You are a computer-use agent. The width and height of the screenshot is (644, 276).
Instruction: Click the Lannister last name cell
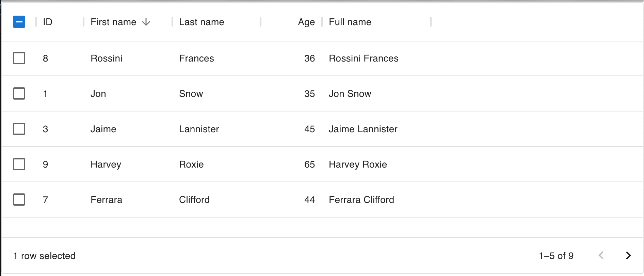coord(199,129)
